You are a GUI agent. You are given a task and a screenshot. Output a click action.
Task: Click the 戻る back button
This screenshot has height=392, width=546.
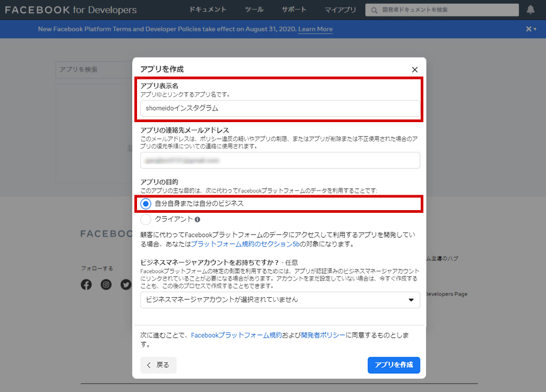[x=158, y=365]
